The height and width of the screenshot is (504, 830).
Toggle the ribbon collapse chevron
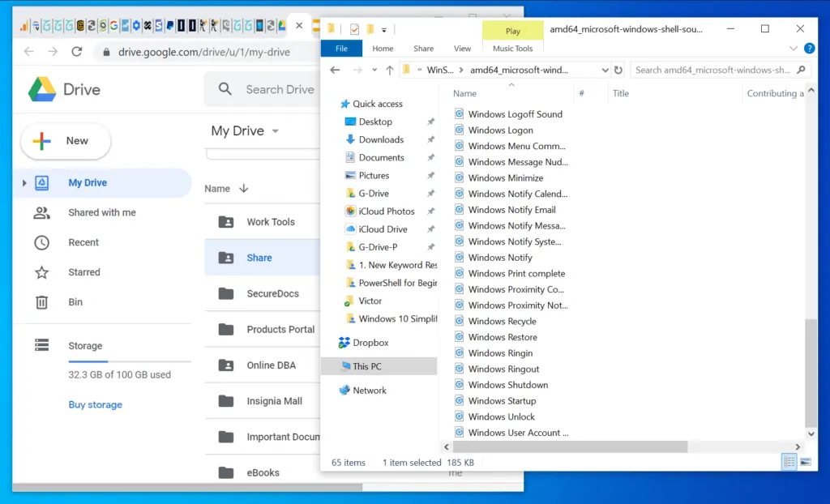(793, 49)
